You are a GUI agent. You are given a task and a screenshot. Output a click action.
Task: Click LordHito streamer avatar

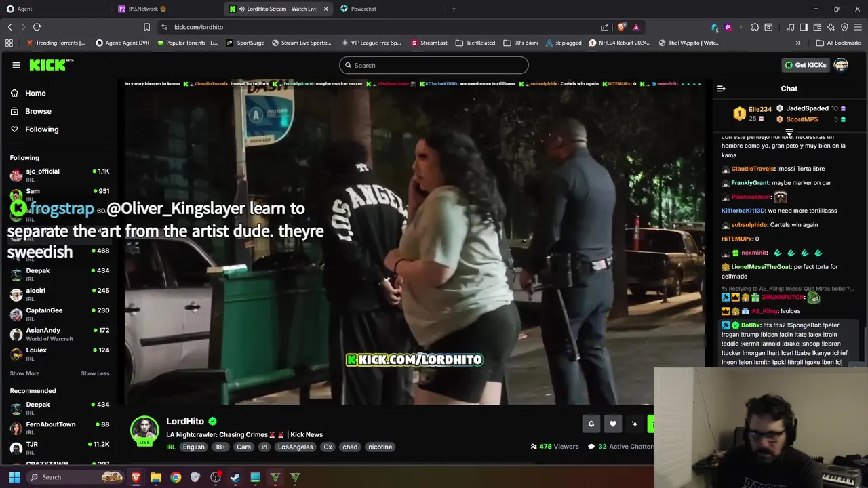click(x=144, y=430)
